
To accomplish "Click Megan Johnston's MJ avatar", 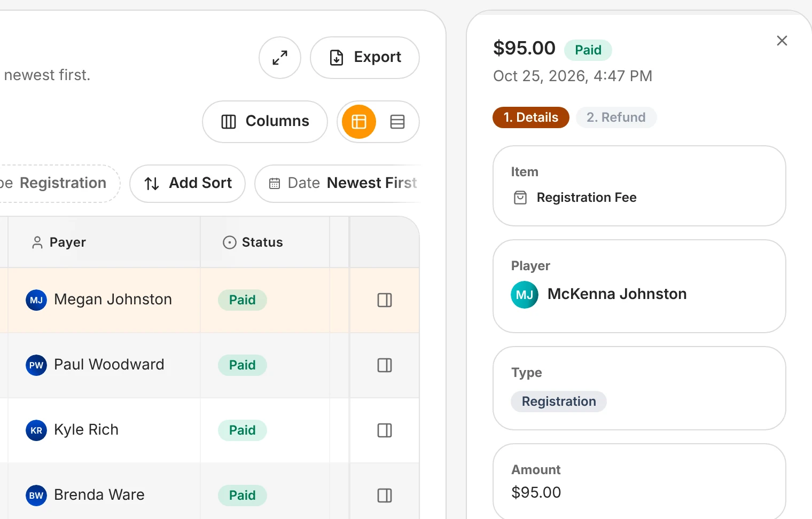I will point(36,300).
